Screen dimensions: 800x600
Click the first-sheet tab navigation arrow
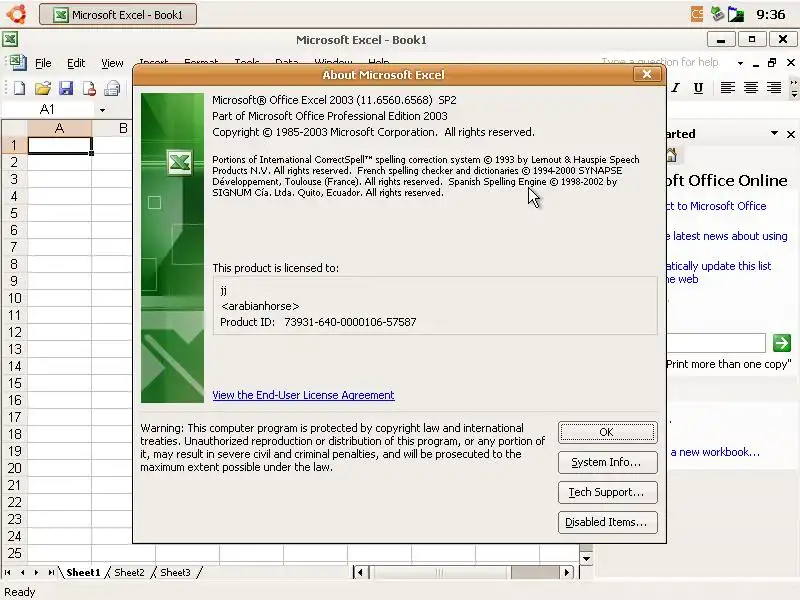(x=8, y=572)
